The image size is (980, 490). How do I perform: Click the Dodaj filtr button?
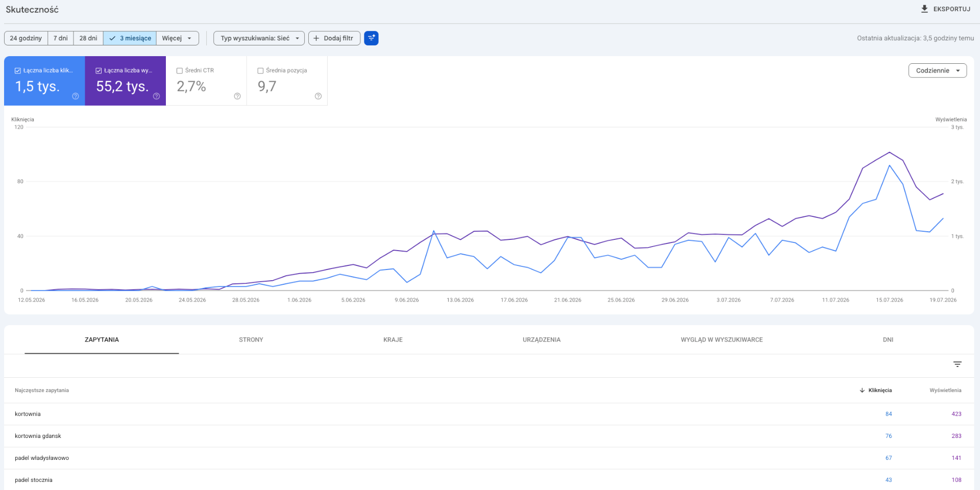click(x=334, y=38)
